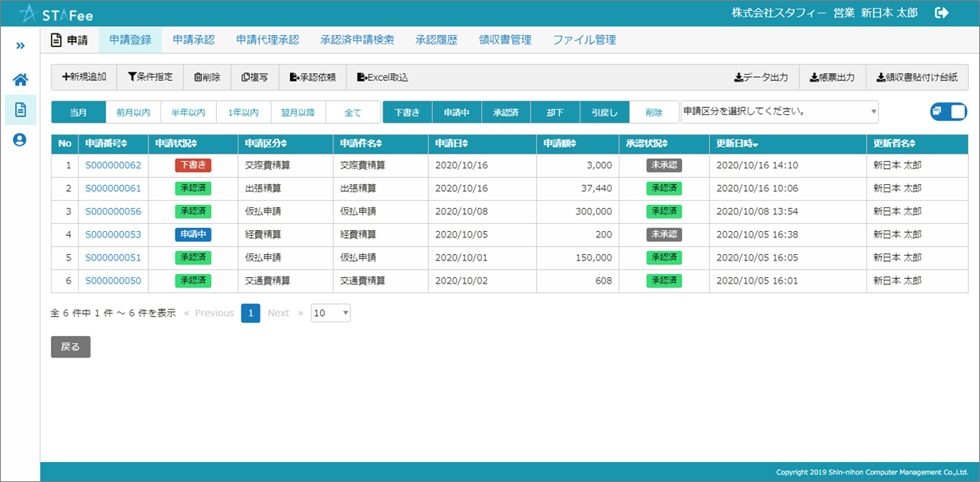
Task: Select the 全て period filter
Action: (353, 112)
